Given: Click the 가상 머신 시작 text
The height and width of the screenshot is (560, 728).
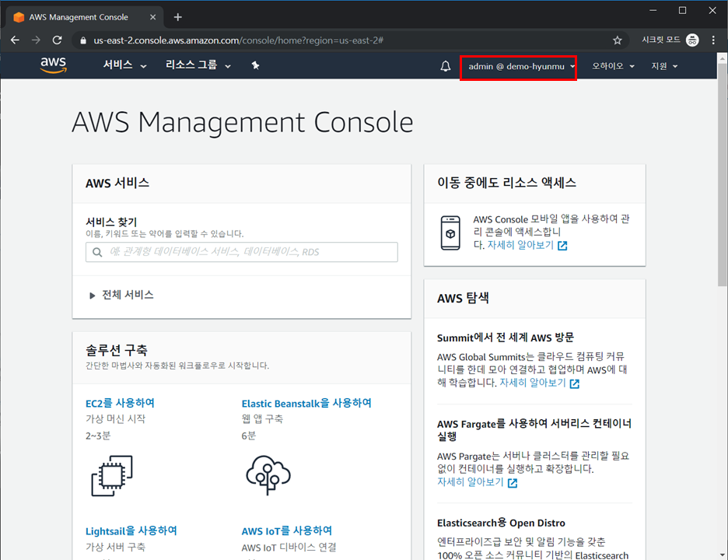Looking at the screenshot, I should (115, 419).
